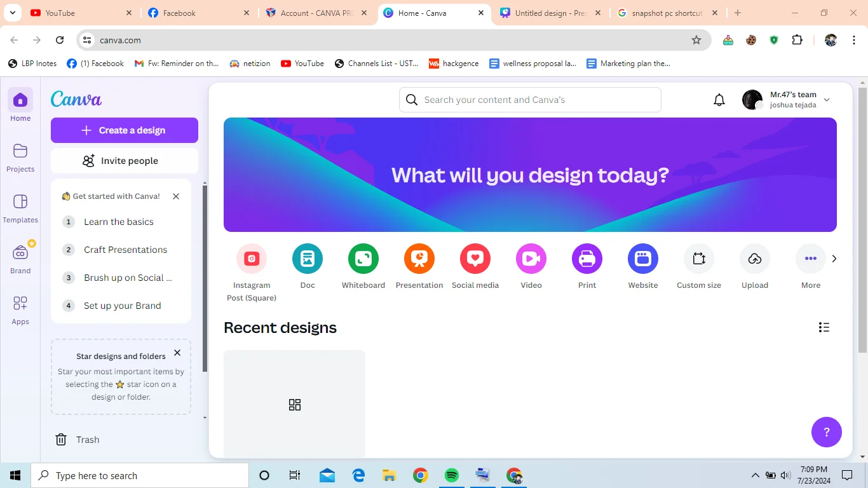
Task: Open the Chrome extensions puzzle icon
Action: [797, 40]
